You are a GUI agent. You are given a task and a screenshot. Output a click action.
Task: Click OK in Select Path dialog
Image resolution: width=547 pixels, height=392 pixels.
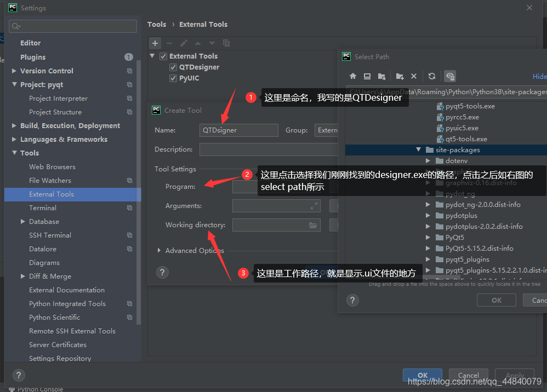tap(496, 300)
